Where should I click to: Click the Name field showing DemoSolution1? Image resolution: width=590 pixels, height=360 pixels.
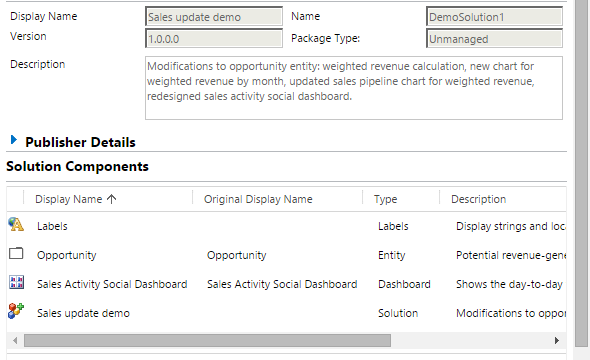coord(494,17)
